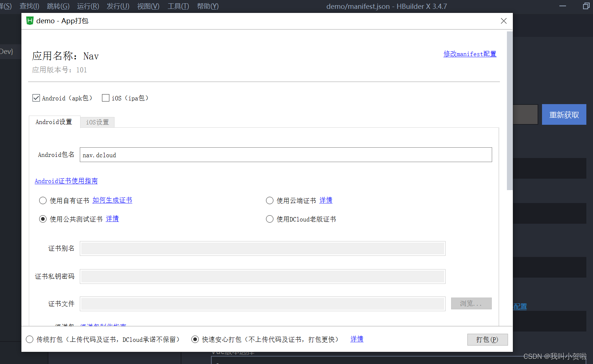
Task: Select 使用DCloud老版证书 radio option
Action: [270, 219]
